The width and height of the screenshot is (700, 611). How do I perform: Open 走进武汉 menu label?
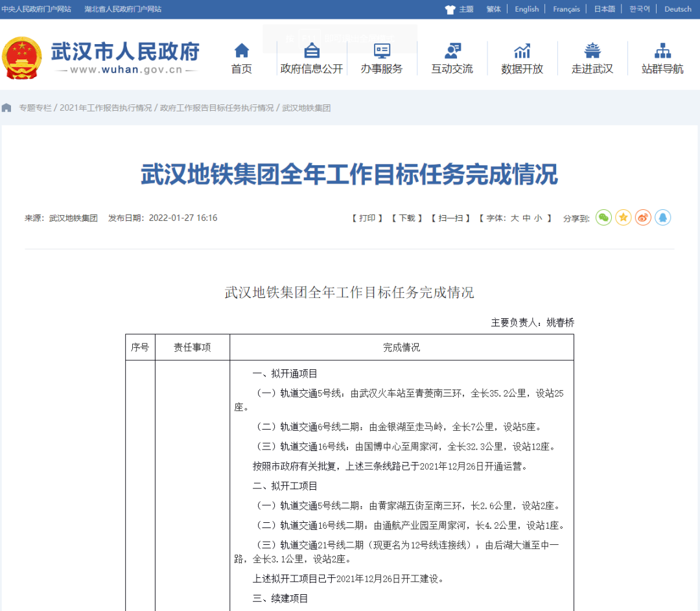point(592,69)
